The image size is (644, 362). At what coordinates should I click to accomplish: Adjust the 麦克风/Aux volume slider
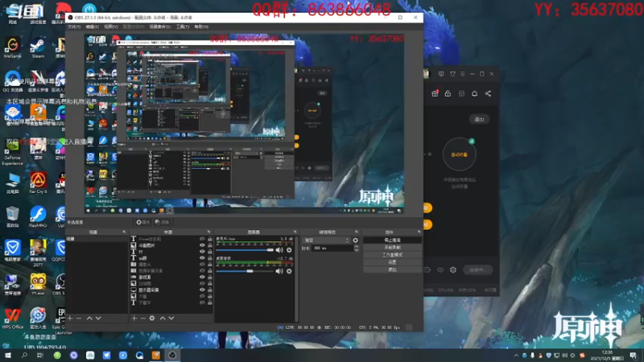[x=245, y=250]
